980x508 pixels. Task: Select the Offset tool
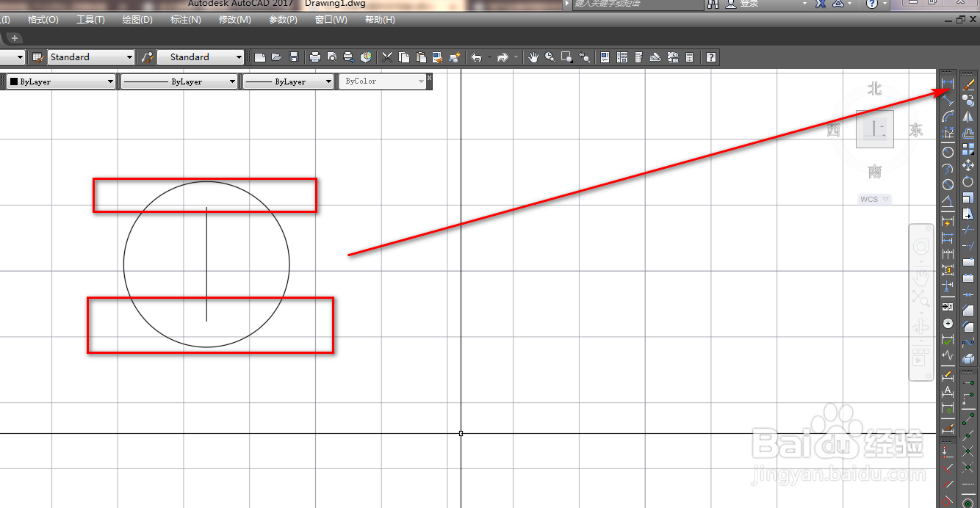968,133
